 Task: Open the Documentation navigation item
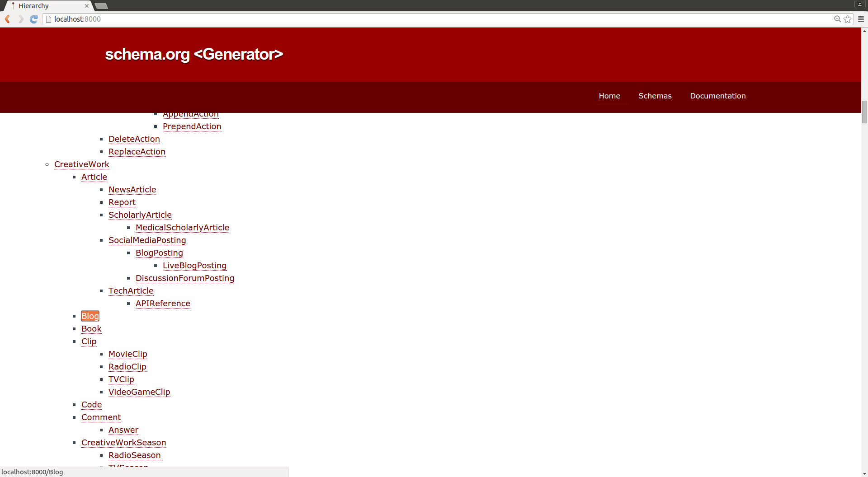point(717,96)
